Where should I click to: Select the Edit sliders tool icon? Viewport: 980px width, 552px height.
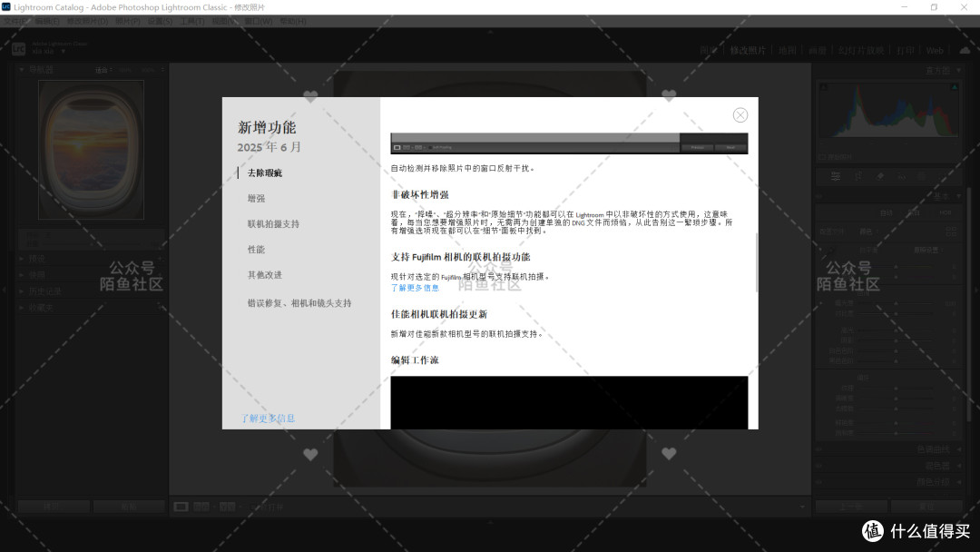(836, 177)
